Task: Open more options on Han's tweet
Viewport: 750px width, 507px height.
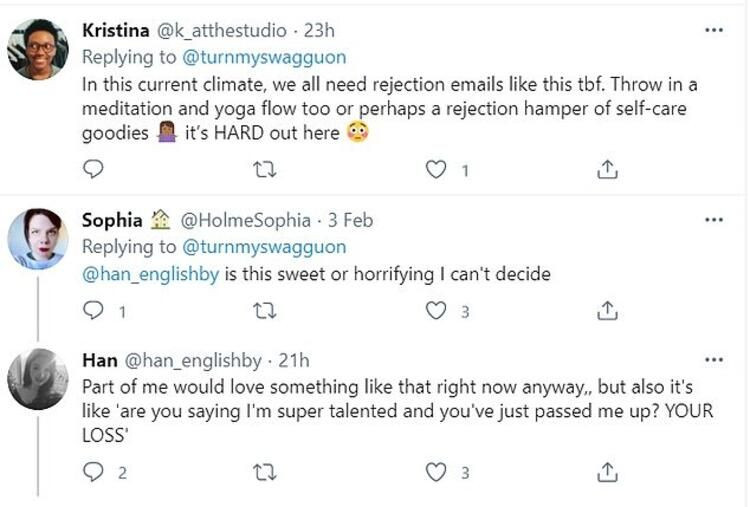Action: coord(713,359)
